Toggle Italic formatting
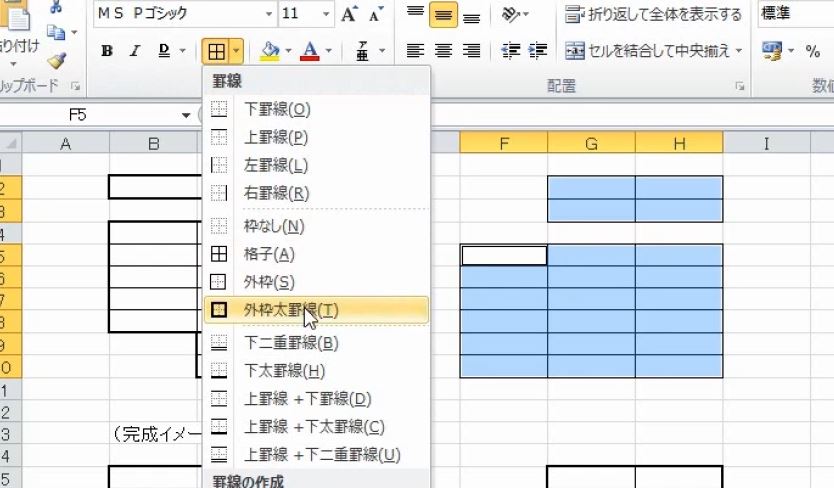This screenshot has height=488, width=834. pyautogui.click(x=135, y=51)
